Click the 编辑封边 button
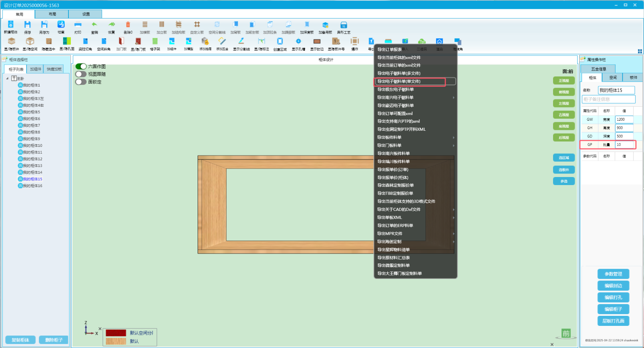Viewport: 644px width, 348px height. (613, 286)
